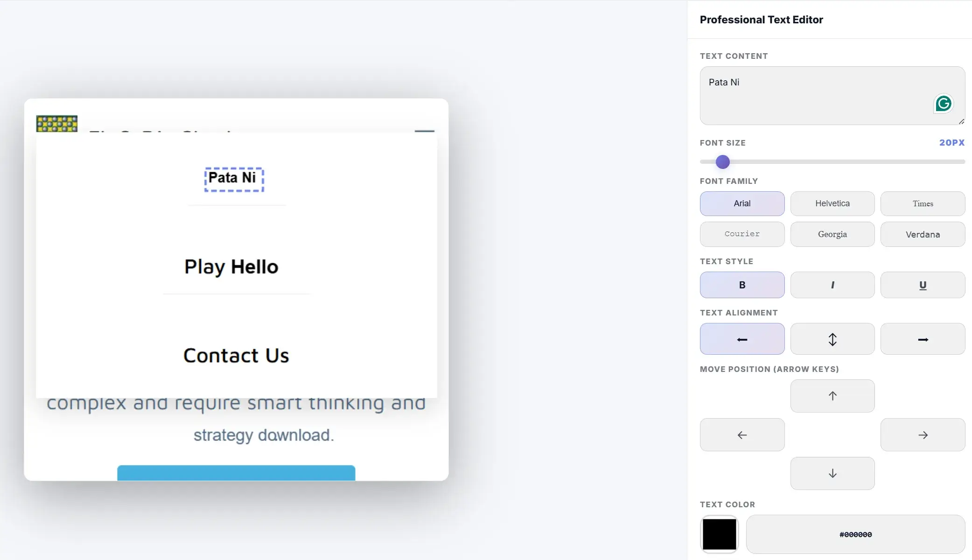The width and height of the screenshot is (972, 560).
Task: Select center text alignment
Action: click(x=832, y=339)
